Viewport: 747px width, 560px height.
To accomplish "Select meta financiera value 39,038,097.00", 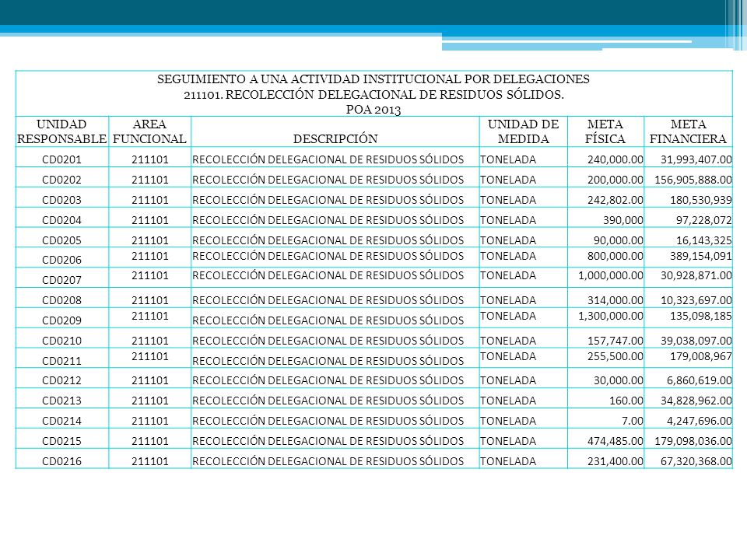I will pyautogui.click(x=696, y=341).
